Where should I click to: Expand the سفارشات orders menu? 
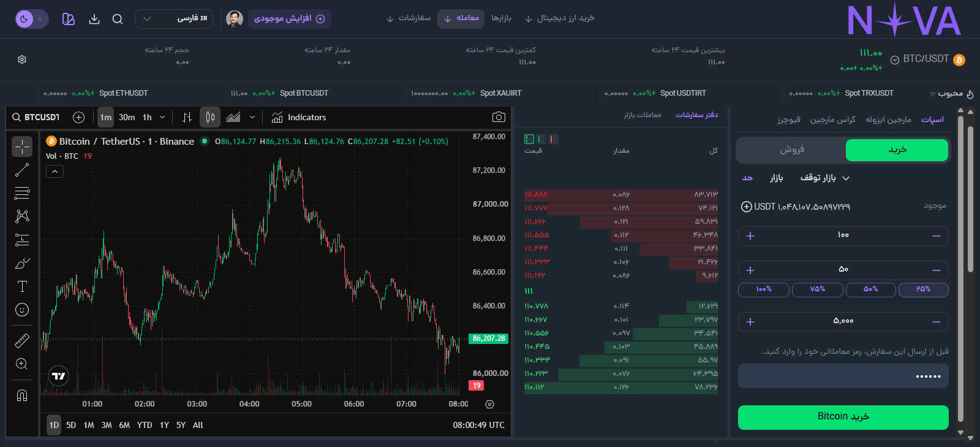[409, 18]
